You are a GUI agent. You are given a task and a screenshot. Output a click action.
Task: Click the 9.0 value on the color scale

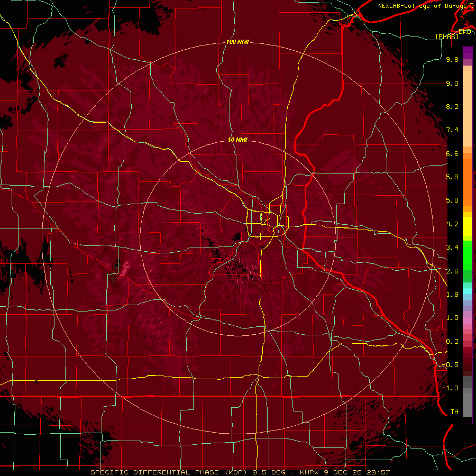(x=452, y=83)
